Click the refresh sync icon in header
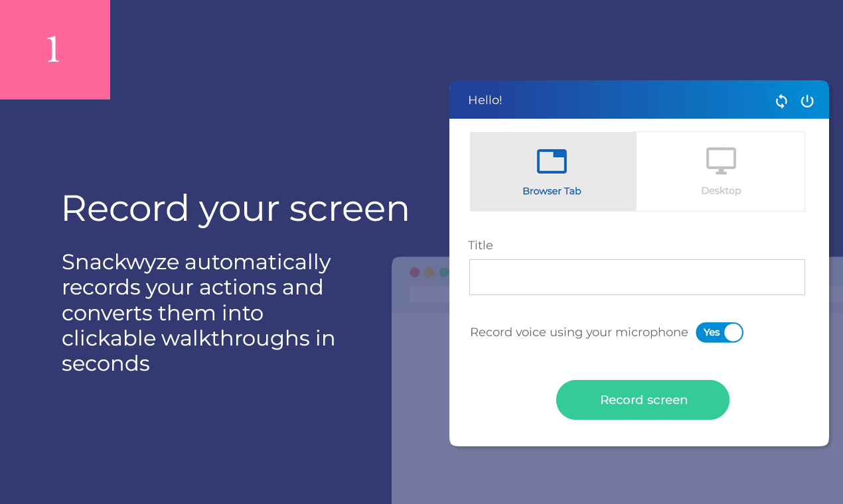This screenshot has height=504, width=843. pyautogui.click(x=781, y=101)
